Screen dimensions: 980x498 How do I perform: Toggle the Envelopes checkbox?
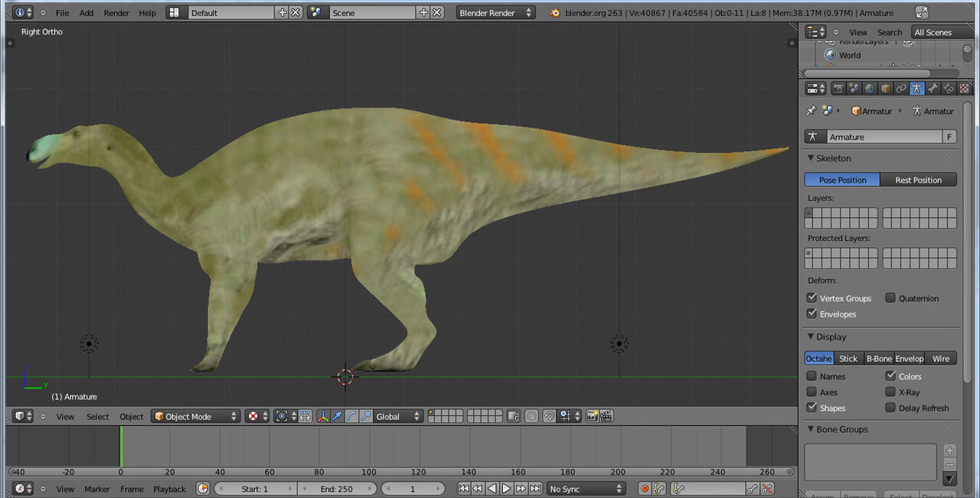pos(812,314)
